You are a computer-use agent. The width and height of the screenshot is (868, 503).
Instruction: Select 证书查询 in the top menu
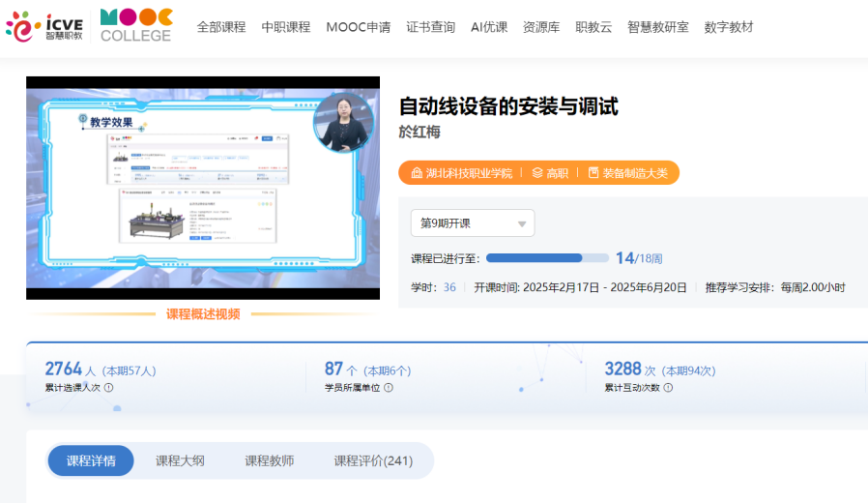tap(430, 27)
